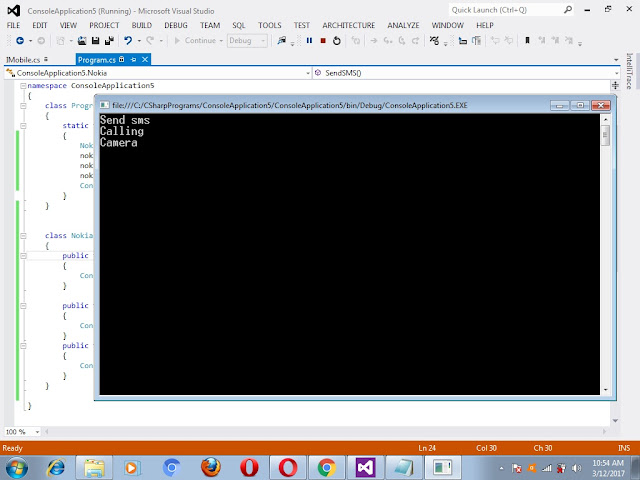Open the VIEW menu
This screenshot has height=480, width=640.
68,25
